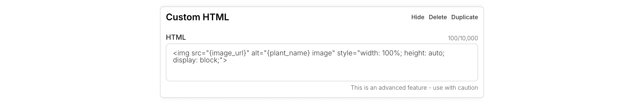Place cursor on {plant_name} placeholder
The width and height of the screenshot is (644, 107).
[288, 53]
